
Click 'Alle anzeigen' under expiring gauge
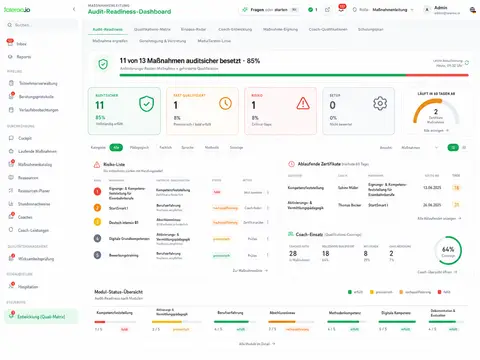pyautogui.click(x=436, y=130)
